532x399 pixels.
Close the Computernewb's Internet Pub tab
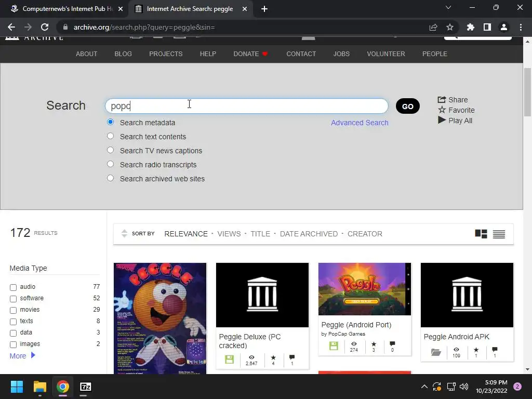pos(121,9)
